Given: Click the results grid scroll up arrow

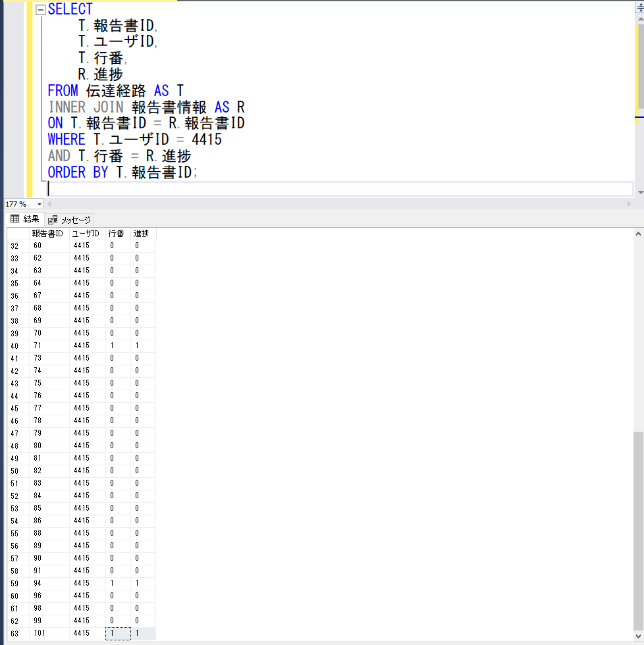Looking at the screenshot, I should tap(639, 233).
